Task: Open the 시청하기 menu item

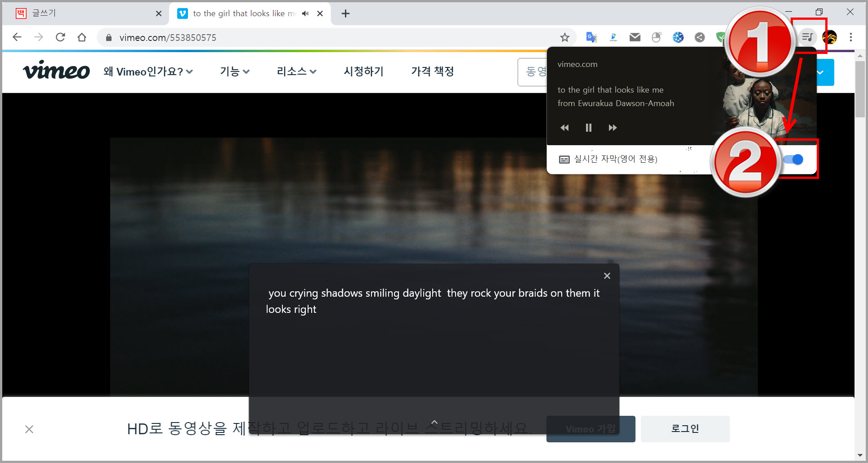Action: coord(363,71)
